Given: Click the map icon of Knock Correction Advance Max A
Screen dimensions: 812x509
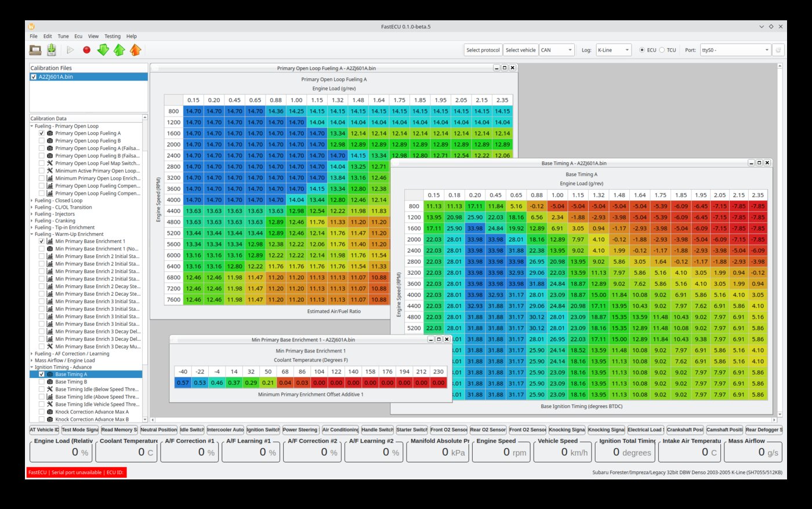Looking at the screenshot, I should coord(50,412).
